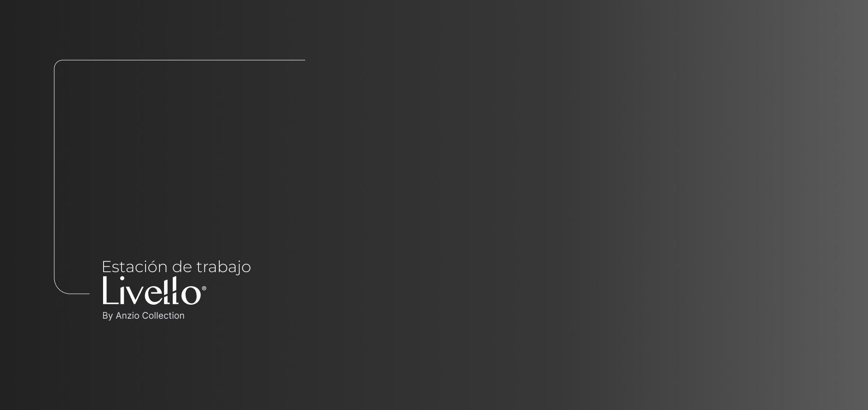This screenshot has height=410, width=868.
Task: Click the word "de" in the heading
Action: click(x=182, y=266)
